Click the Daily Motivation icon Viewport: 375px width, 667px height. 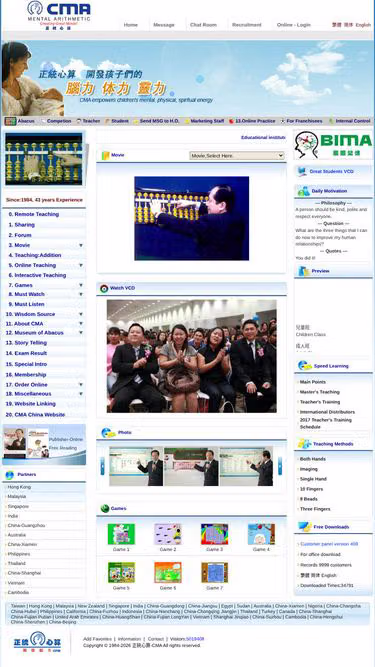(x=304, y=191)
